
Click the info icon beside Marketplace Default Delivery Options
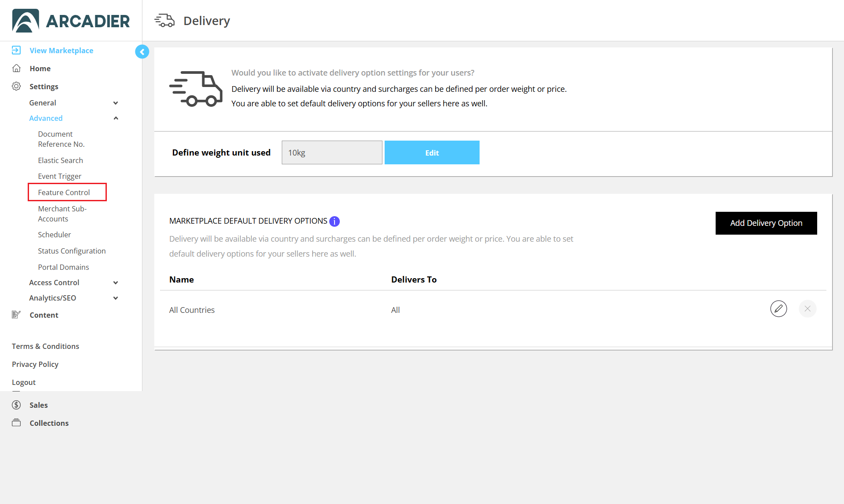[x=335, y=221]
